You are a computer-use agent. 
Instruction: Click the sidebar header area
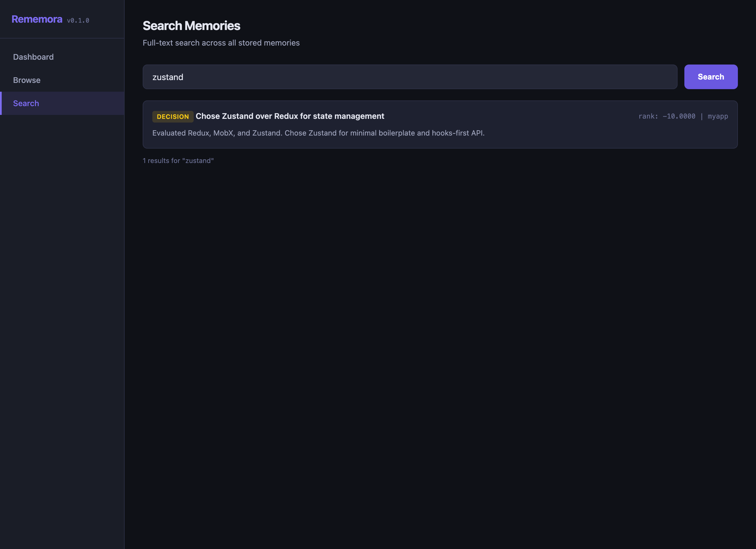coord(62,19)
